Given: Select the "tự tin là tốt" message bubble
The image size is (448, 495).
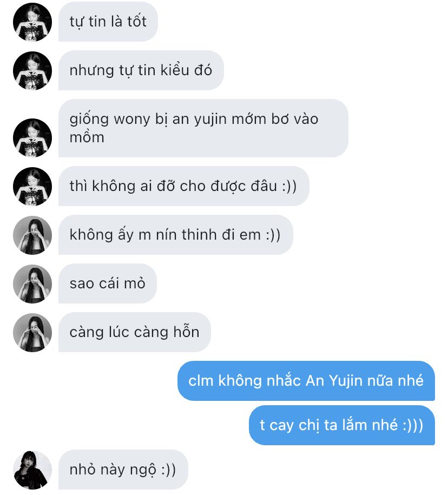Looking at the screenshot, I should click(108, 22).
